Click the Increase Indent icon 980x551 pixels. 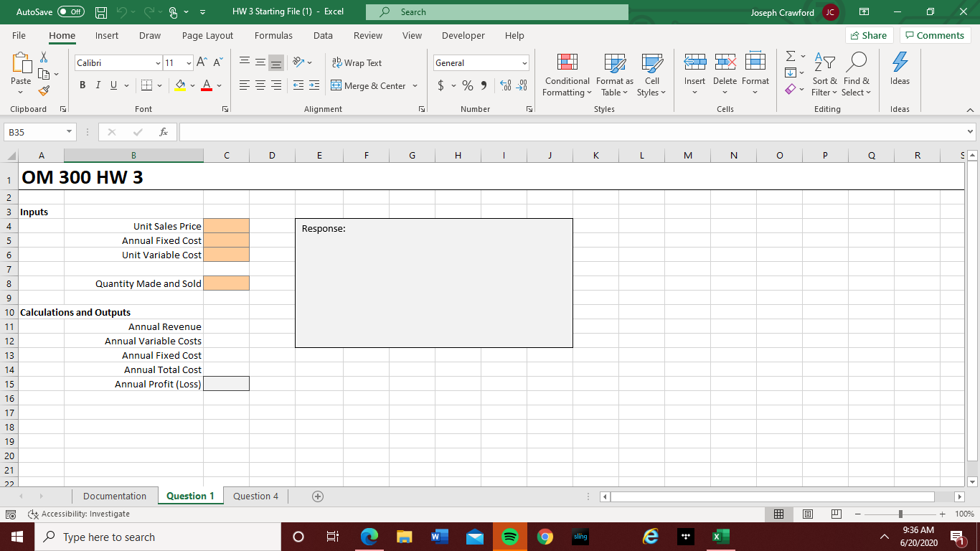coord(314,85)
